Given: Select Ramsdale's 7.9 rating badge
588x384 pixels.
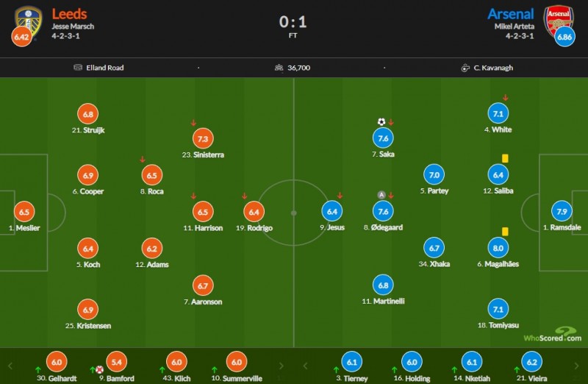Looking at the screenshot, I should point(562,211).
